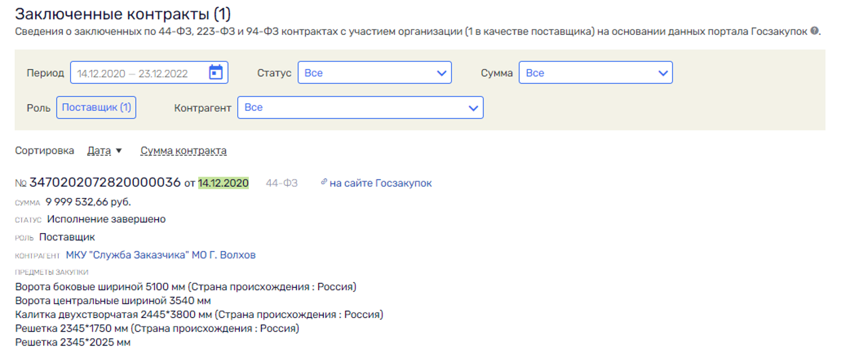Click the 44-ФЗ law label
The image size is (868, 349).
click(281, 183)
